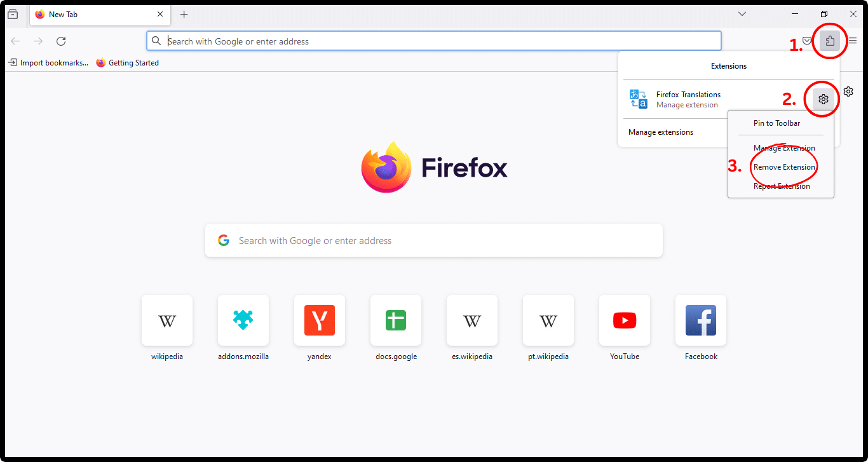This screenshot has width=868, height=462.
Task: Open the yandex shortcut tile
Action: 320,320
